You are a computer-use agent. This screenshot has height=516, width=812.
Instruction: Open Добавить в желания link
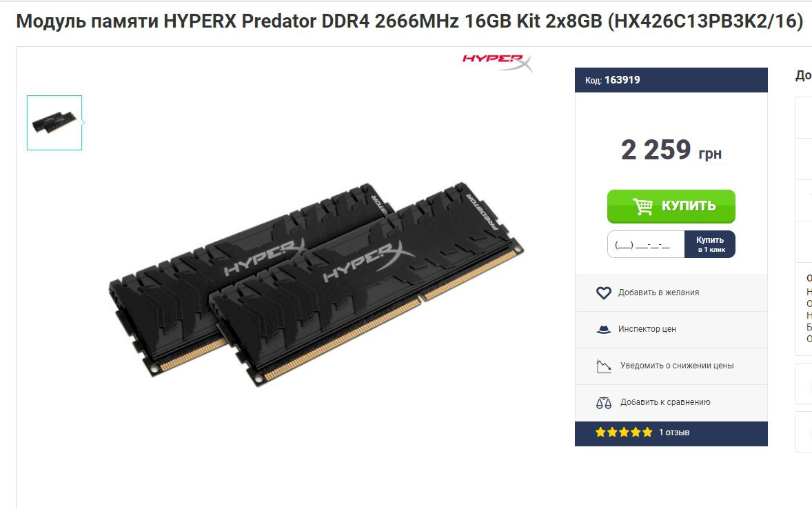658,292
